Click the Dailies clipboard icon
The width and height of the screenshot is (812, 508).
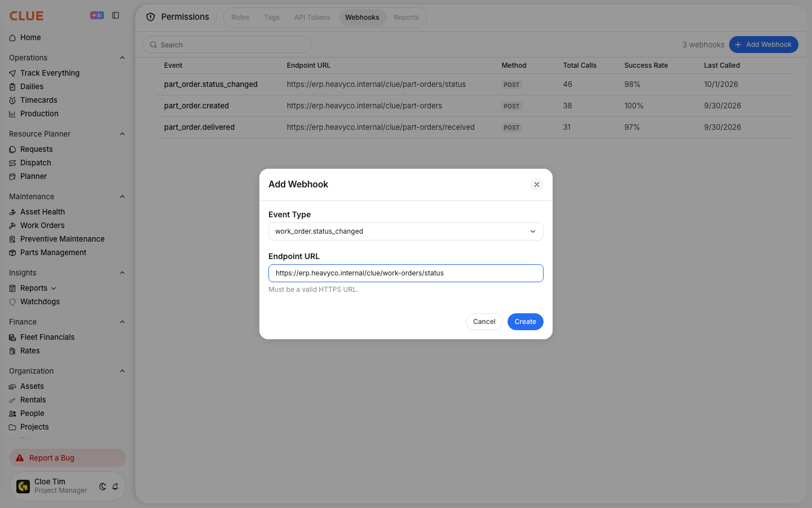click(x=12, y=87)
